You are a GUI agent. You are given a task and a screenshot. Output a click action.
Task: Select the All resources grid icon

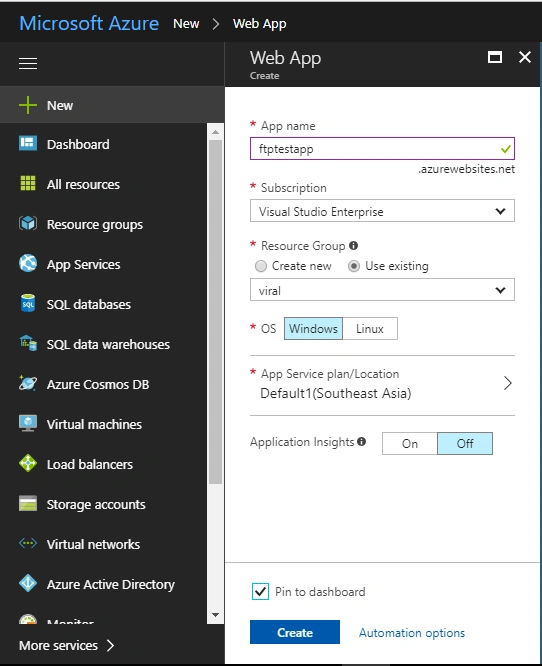tap(28, 183)
